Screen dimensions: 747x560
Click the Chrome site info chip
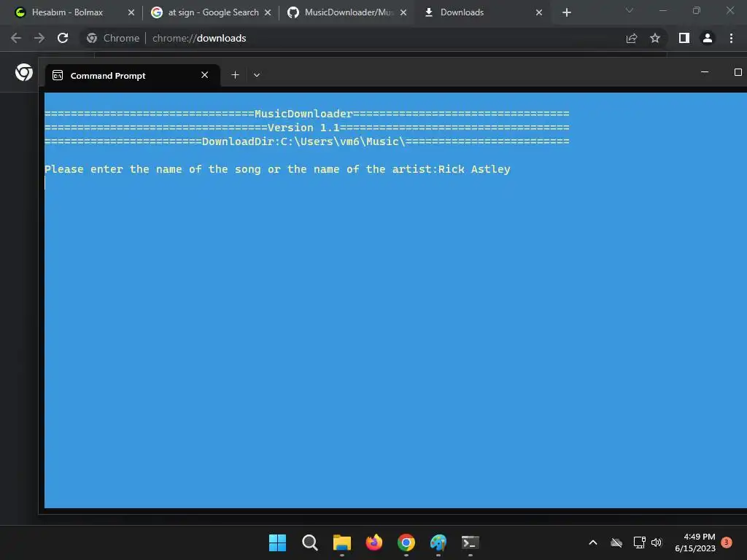(113, 38)
